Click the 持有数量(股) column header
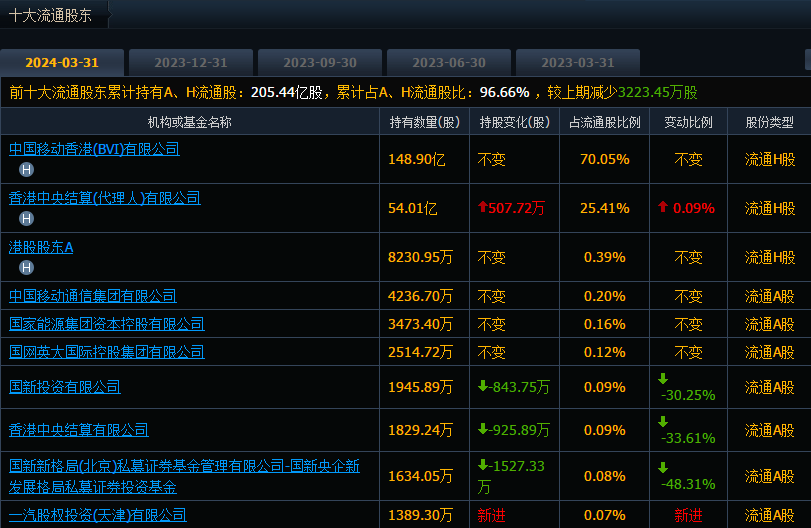 point(425,122)
